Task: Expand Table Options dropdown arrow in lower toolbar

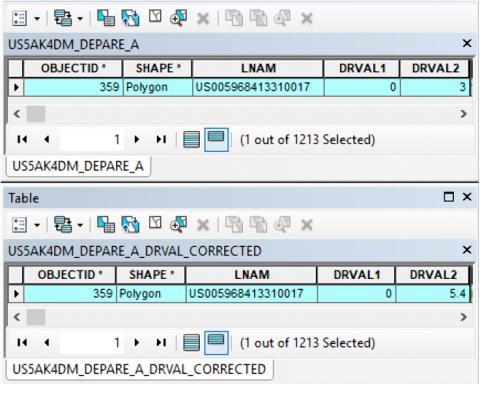Action: 37,225
